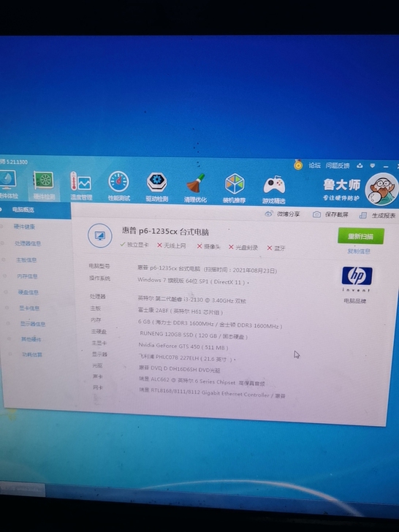This screenshot has width=399, height=532.
Task: Click the 6 GB DDR3 memory value
Action: coord(210,324)
